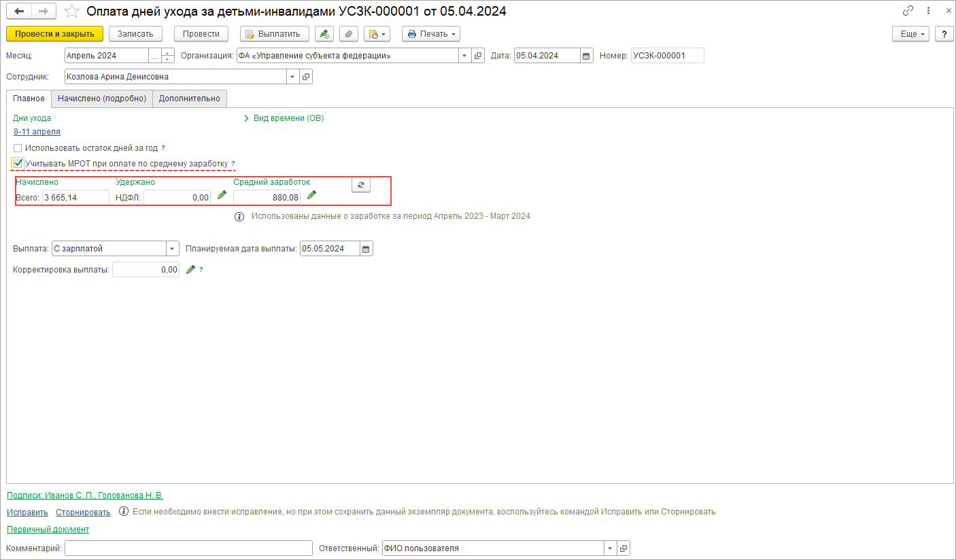This screenshot has width=956, height=560.
Task: Show hint for Использовать остаток дней
Action: coord(163,147)
